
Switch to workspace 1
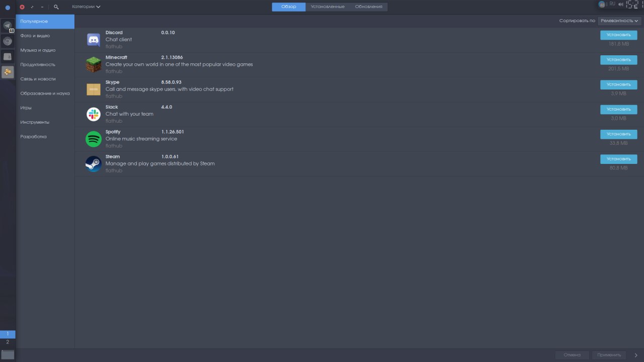(8, 334)
